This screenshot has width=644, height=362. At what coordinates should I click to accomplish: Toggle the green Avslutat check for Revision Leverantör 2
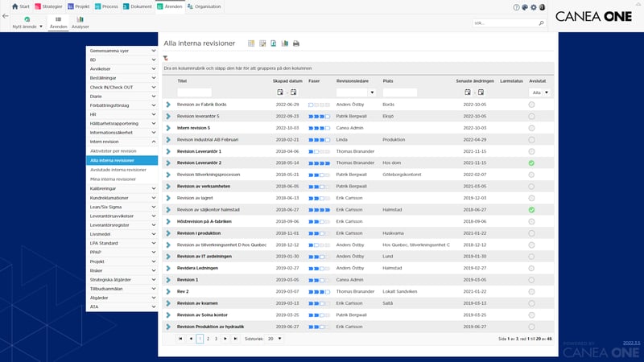[x=531, y=163]
